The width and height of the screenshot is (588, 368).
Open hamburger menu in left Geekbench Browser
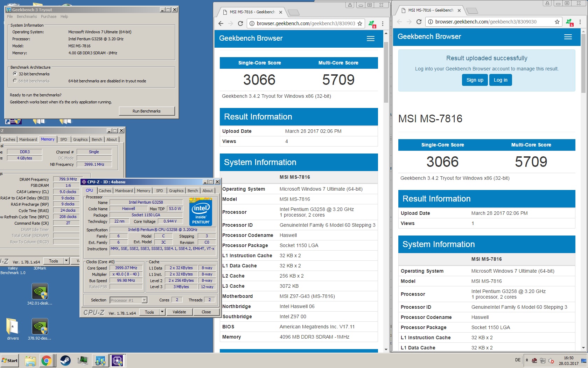tap(371, 39)
